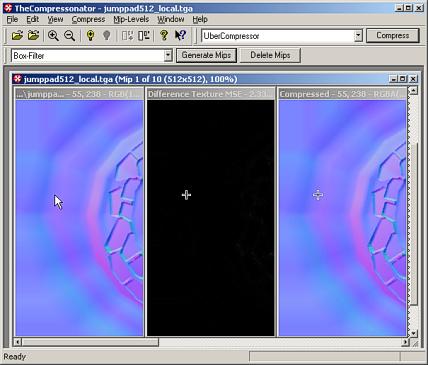Image resolution: width=428 pixels, height=365 pixels.
Task: Open the File menu
Action: 12,19
